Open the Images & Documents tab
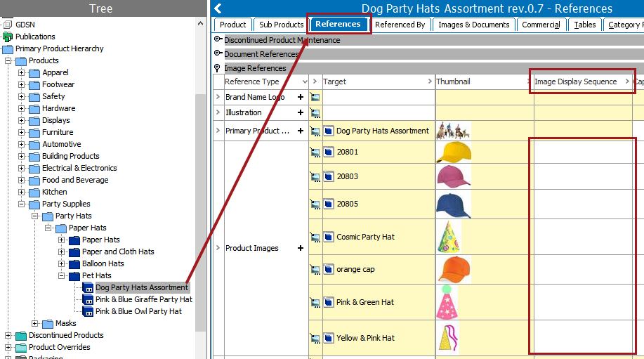 point(473,25)
